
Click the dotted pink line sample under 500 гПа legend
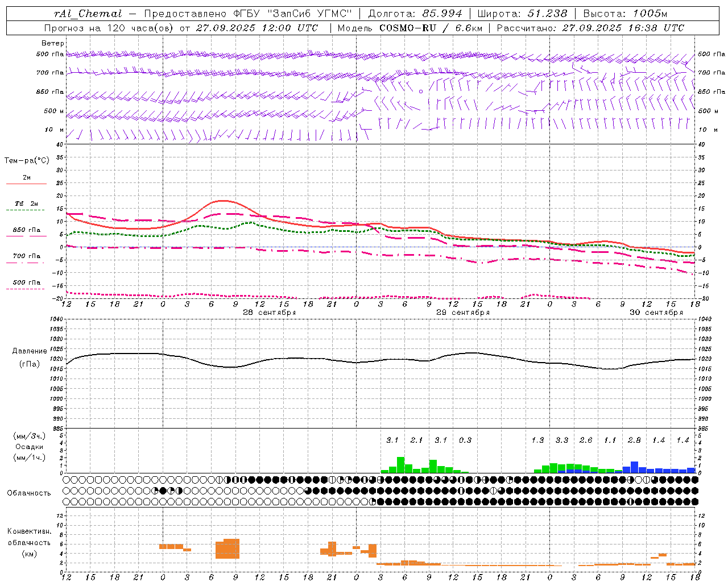[x=26, y=289]
